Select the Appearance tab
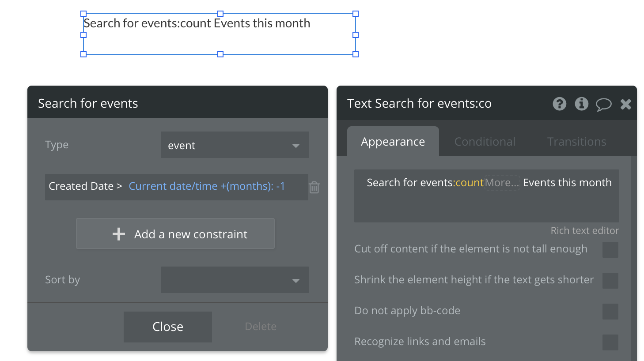644x361 pixels. coord(393,142)
